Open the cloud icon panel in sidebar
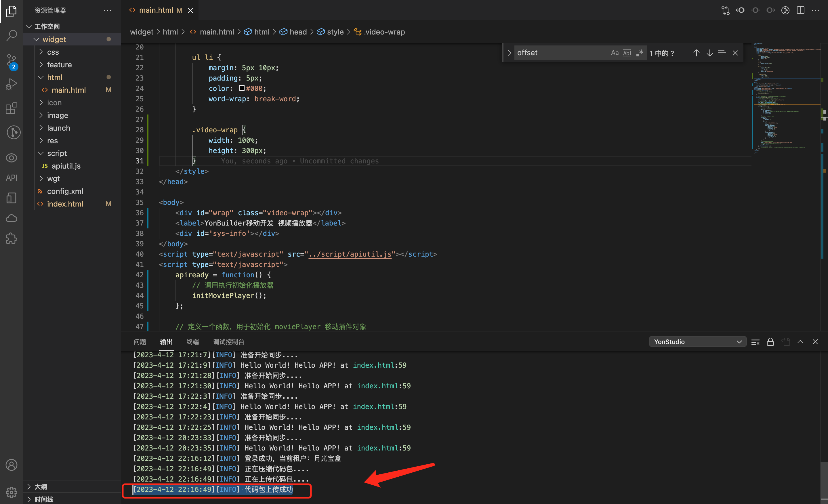 [12, 218]
